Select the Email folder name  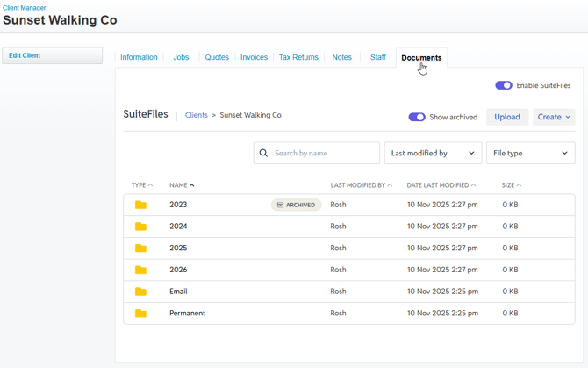point(178,292)
